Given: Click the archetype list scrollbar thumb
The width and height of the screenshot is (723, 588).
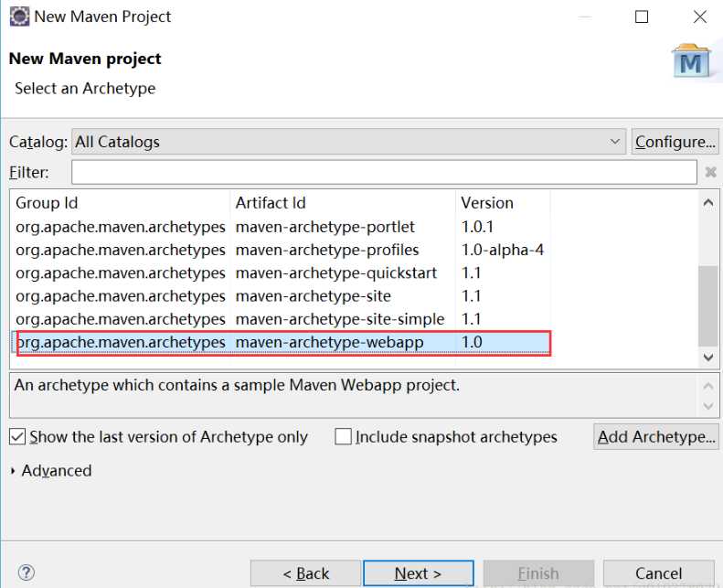Looking at the screenshot, I should click(708, 305).
